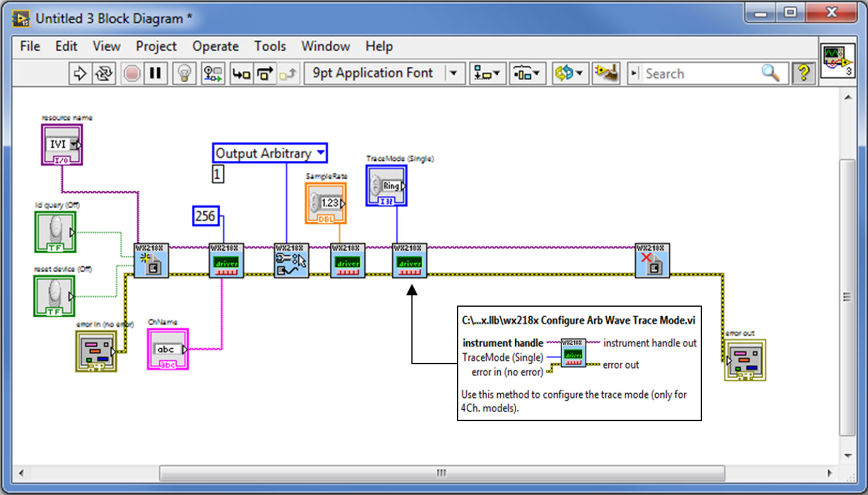868x495 pixels.
Task: Select the wx218x Close VI node
Action: [x=652, y=261]
